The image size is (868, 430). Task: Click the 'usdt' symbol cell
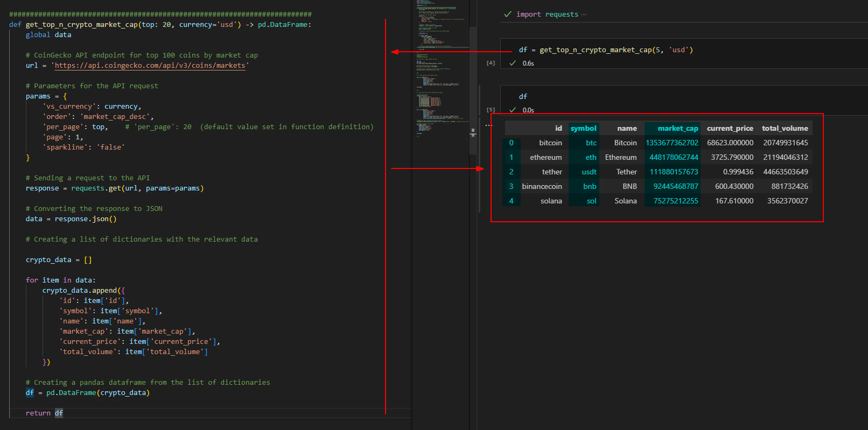(589, 172)
